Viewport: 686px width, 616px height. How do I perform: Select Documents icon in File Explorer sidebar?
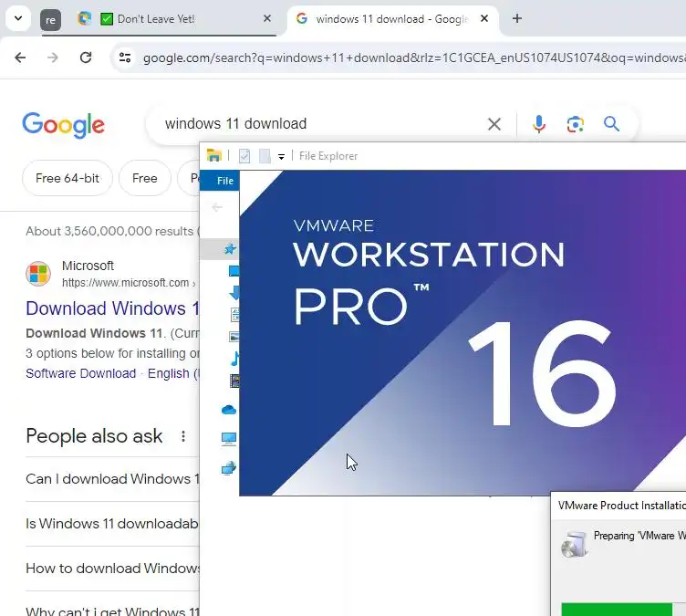click(235, 314)
